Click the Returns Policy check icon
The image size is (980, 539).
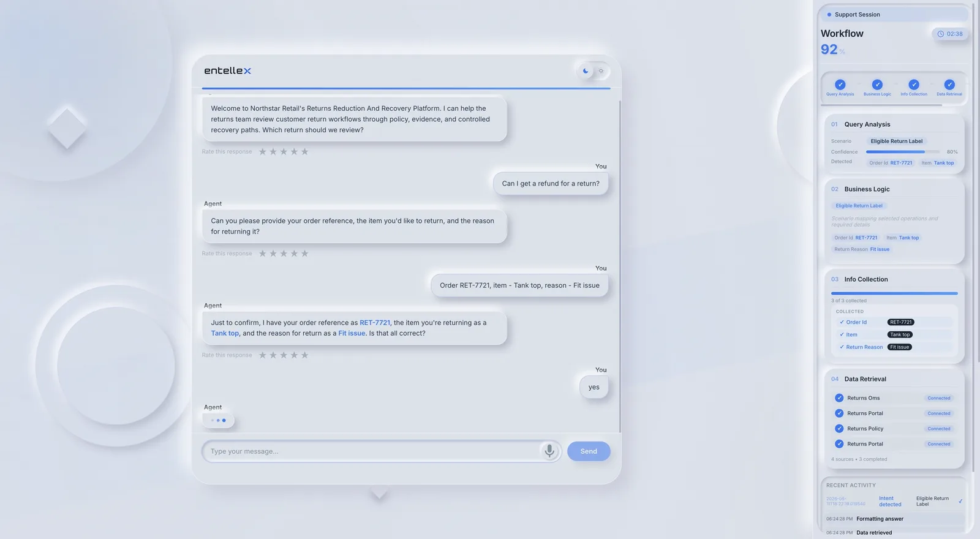click(x=839, y=429)
